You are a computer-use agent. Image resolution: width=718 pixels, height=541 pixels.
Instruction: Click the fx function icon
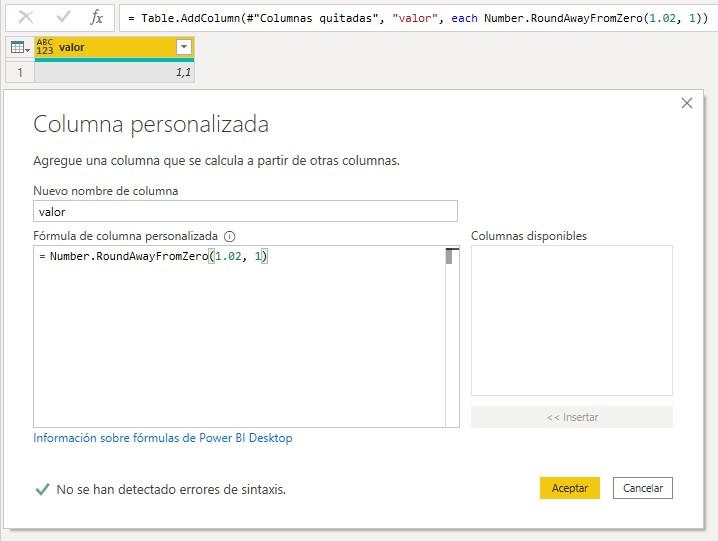(97, 17)
